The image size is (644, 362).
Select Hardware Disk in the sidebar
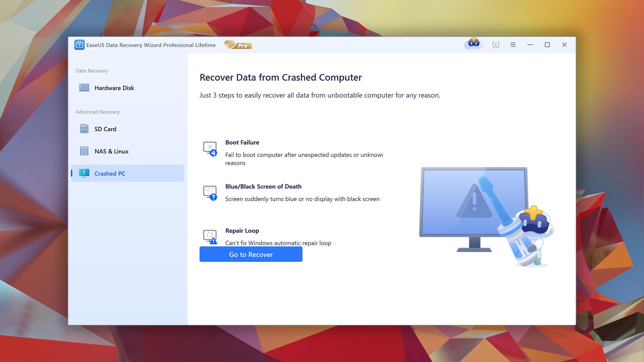tap(127, 88)
